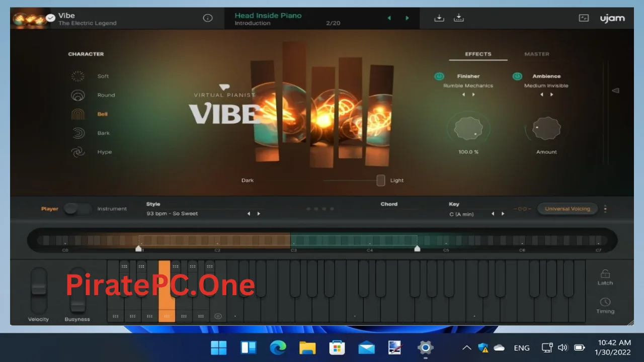Image resolution: width=644 pixels, height=362 pixels.
Task: Go to next preset arrow
Action: pyautogui.click(x=407, y=18)
